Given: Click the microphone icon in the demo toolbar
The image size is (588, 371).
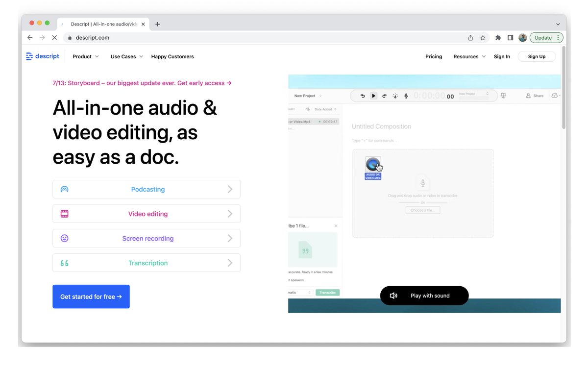Looking at the screenshot, I should pyautogui.click(x=406, y=96).
